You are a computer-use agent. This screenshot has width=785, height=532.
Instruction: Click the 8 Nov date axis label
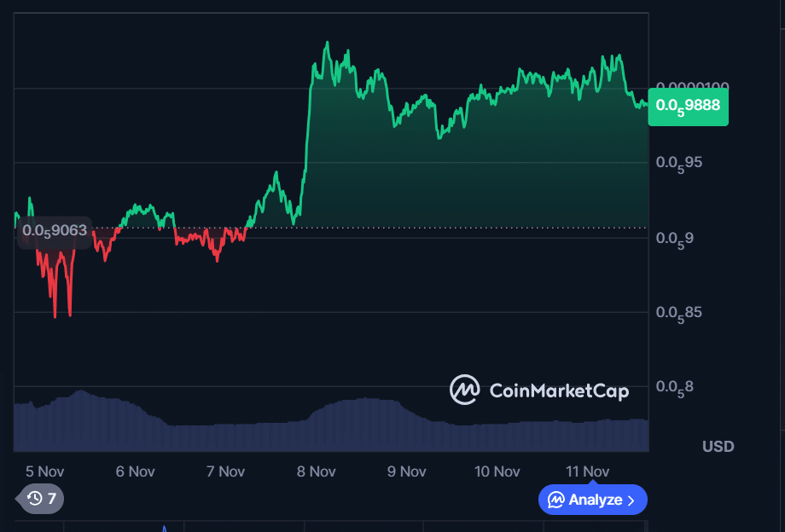click(x=316, y=471)
